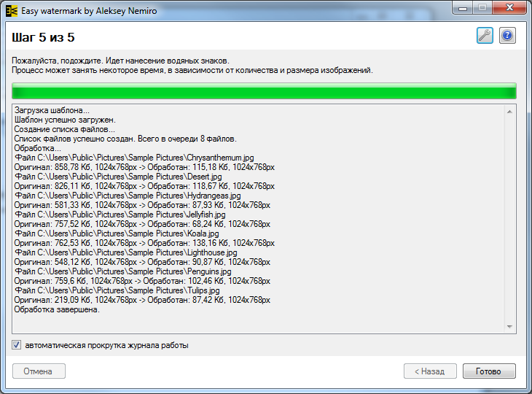Maximize the Easy watermark window

(482, 8)
